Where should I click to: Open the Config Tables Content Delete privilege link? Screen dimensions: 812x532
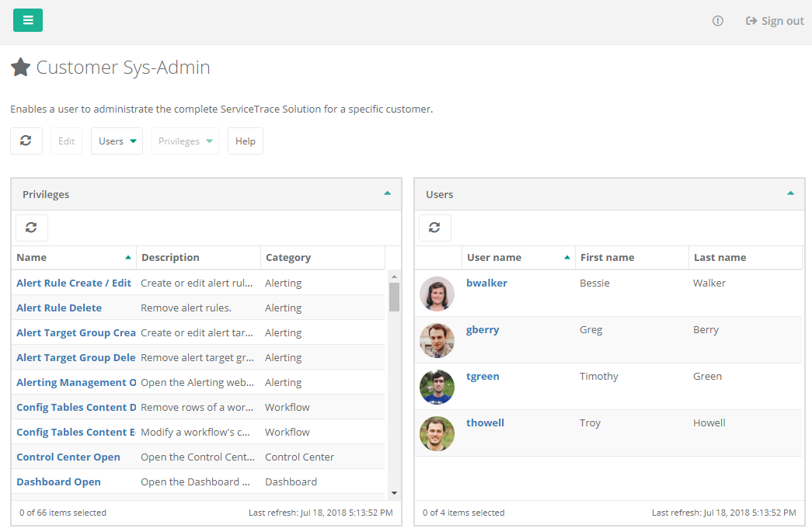click(x=76, y=407)
